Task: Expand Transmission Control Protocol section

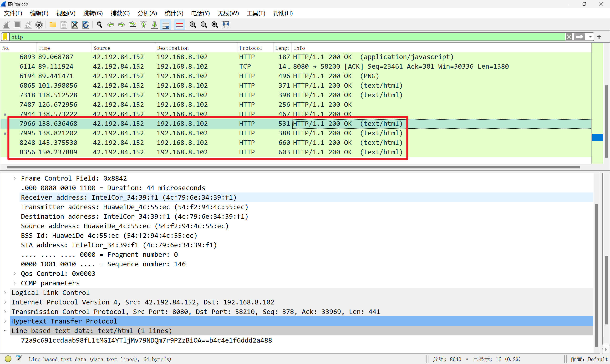Action: (5, 312)
